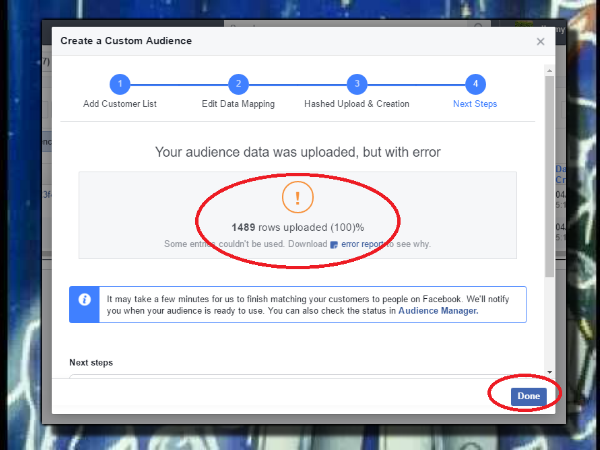Screen dimensions: 600x450
Task: Open the Audience Manager link
Action: (438, 311)
